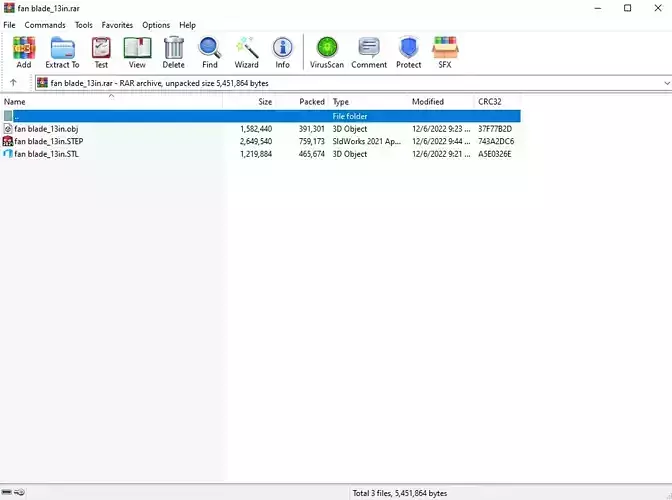
Task: Show archive Info
Action: pos(282,52)
